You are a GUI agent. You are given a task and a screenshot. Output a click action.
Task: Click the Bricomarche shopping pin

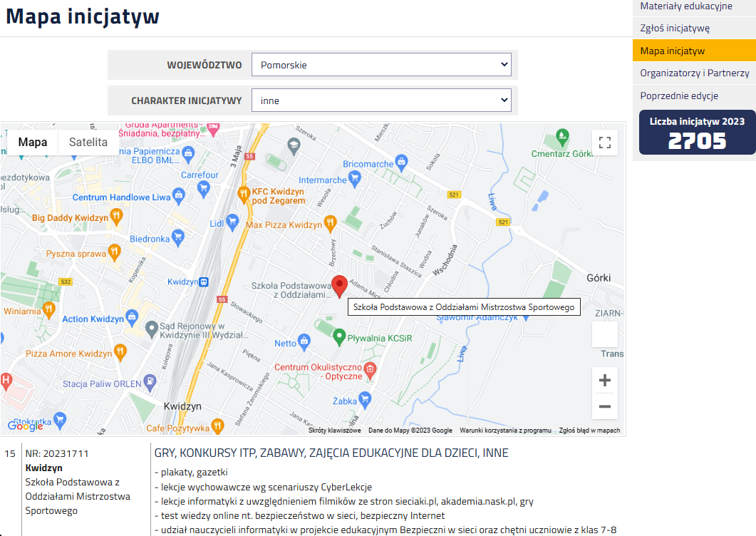click(401, 163)
